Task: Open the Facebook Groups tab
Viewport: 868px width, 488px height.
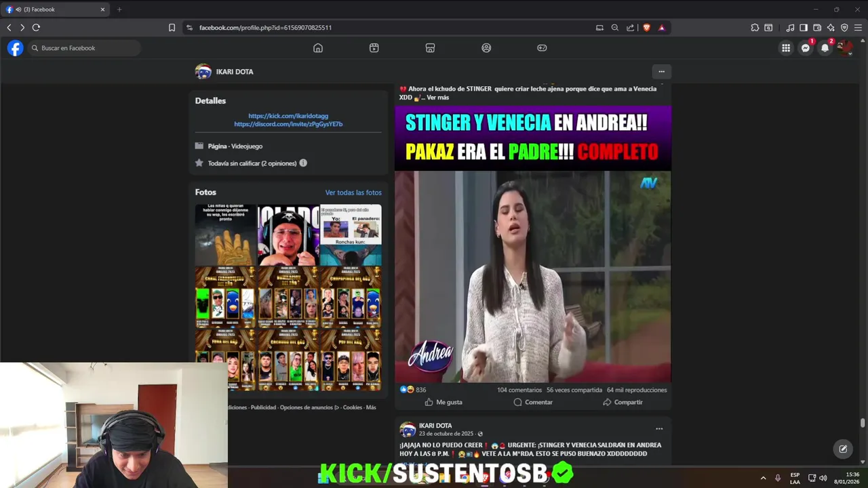Action: (486, 48)
